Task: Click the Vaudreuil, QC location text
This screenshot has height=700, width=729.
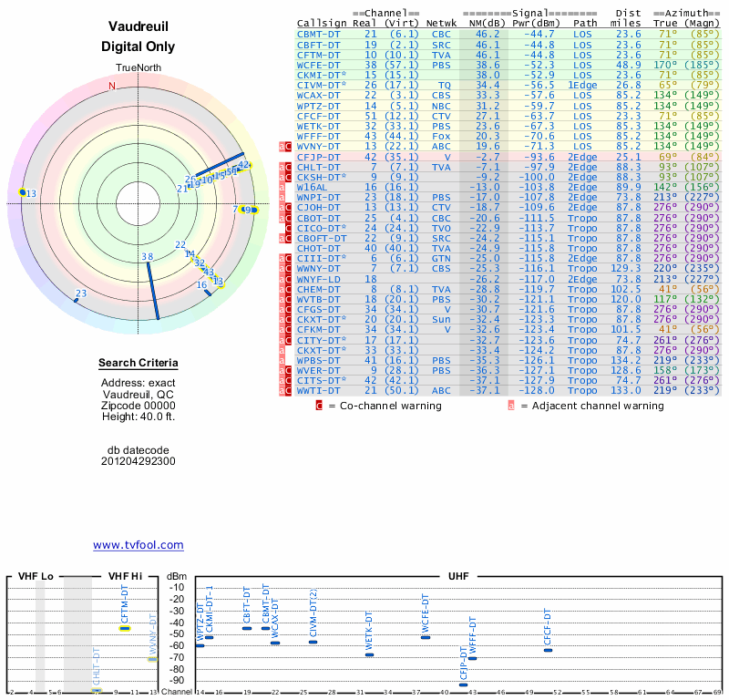Action: click(x=139, y=395)
